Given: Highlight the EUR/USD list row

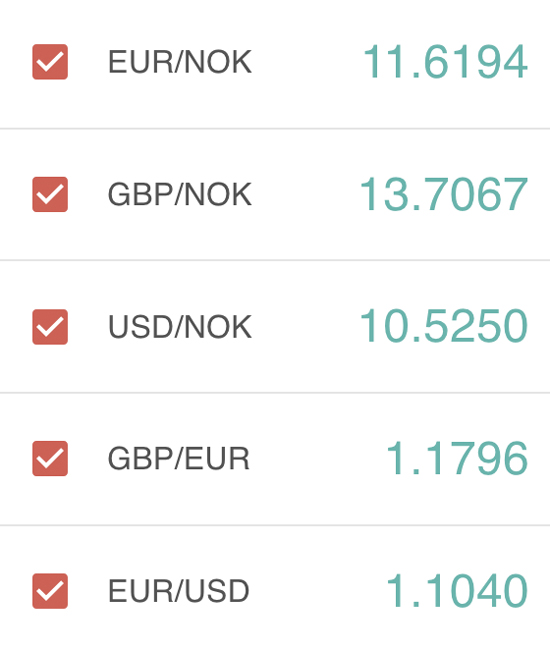Looking at the screenshot, I should 275,588.
